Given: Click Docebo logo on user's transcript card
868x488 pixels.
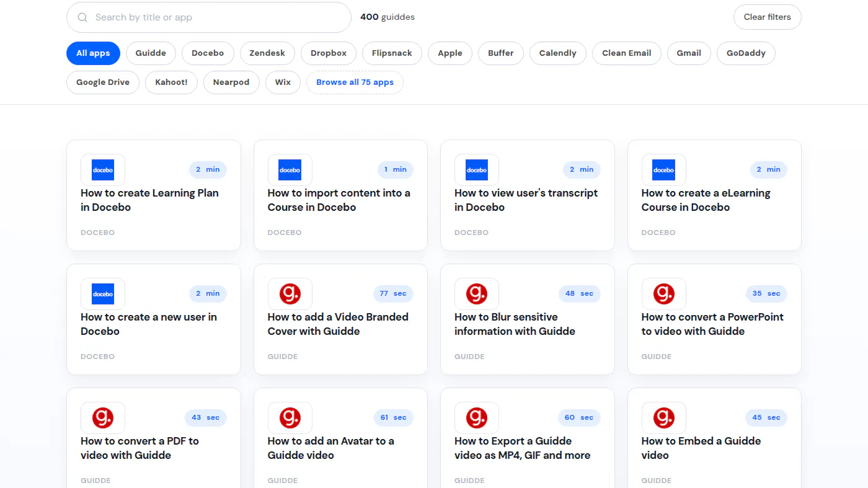Looking at the screenshot, I should click(x=477, y=170).
